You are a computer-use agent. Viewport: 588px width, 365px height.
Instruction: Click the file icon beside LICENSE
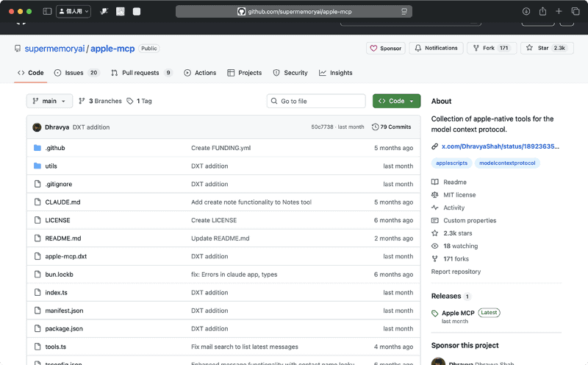tap(37, 220)
